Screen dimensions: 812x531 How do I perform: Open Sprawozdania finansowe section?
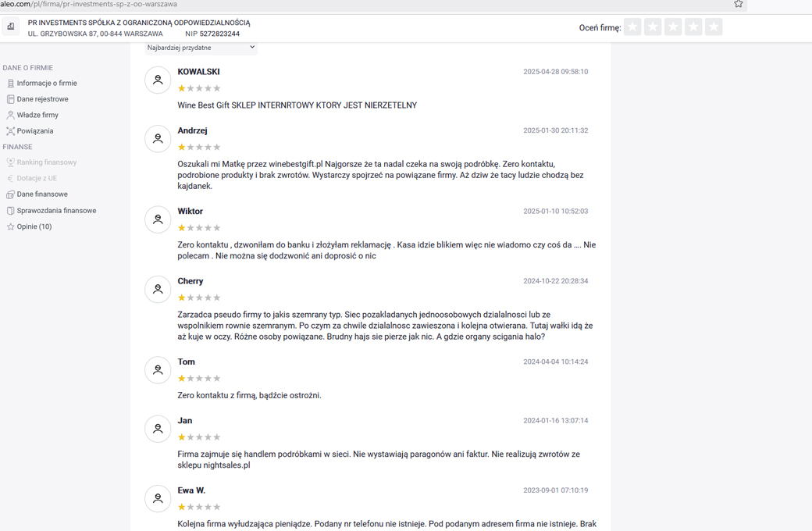(x=56, y=211)
